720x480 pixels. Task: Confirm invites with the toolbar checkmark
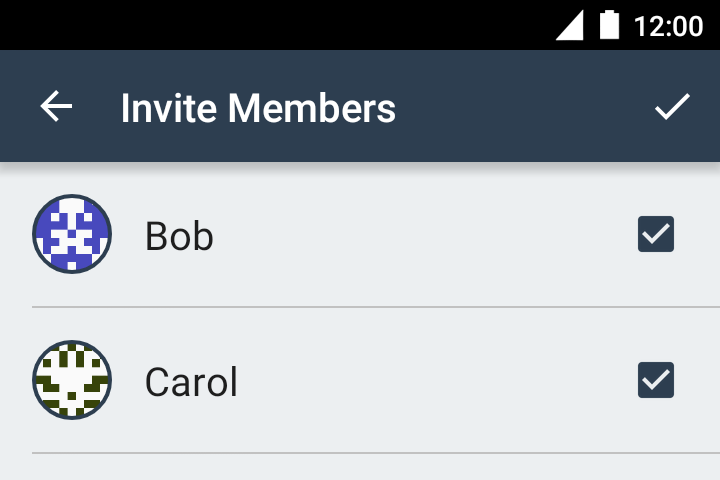point(672,107)
